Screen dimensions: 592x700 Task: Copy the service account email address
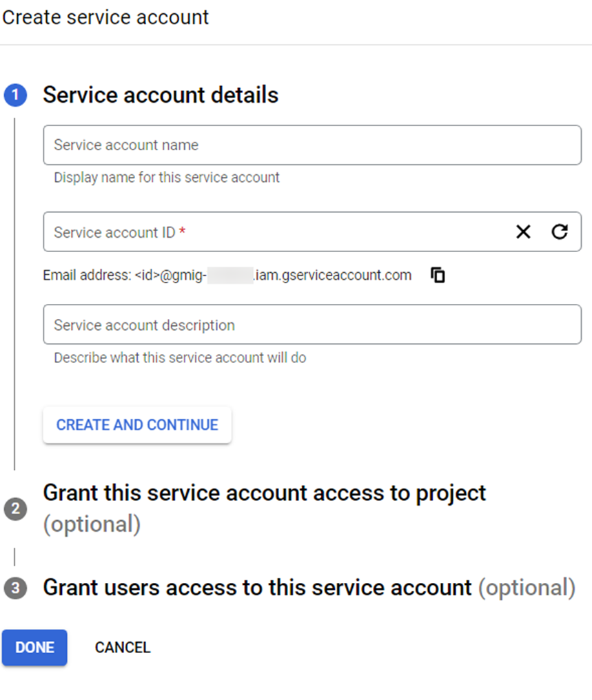click(x=438, y=275)
